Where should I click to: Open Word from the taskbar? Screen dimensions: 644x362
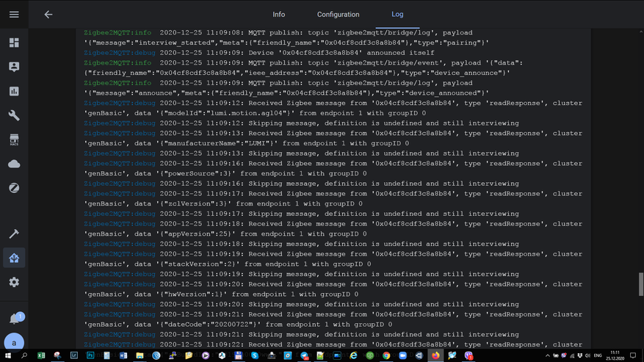[x=123, y=355]
